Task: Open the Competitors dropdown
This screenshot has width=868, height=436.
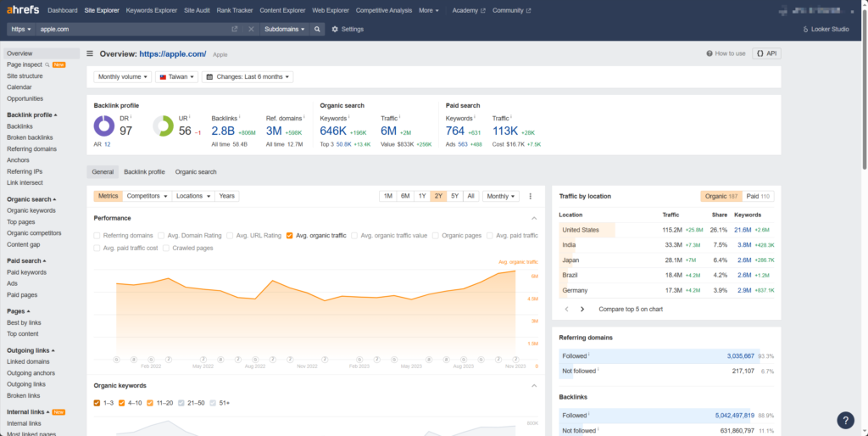Action: tap(147, 196)
